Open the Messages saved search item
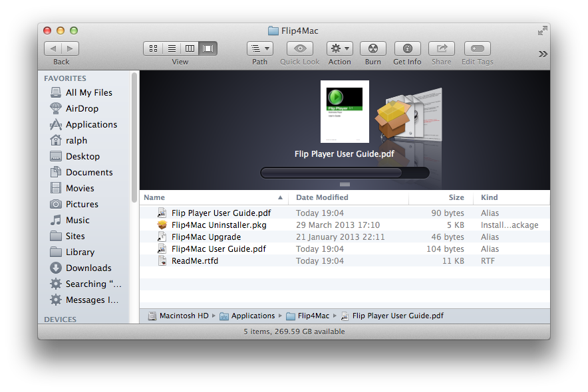Viewport: 588px width, 392px height. point(84,300)
